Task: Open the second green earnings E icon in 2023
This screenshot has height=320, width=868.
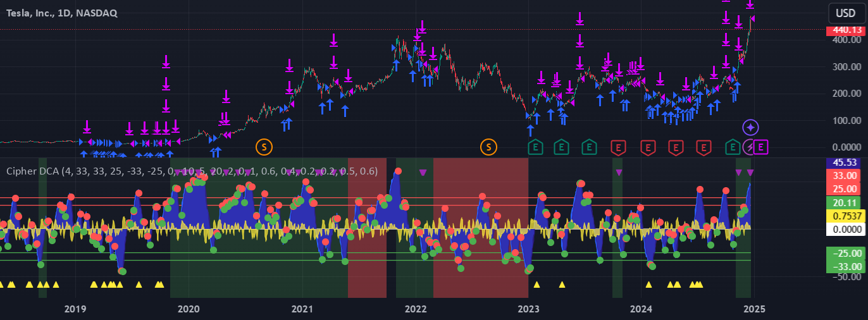Action: tap(561, 147)
